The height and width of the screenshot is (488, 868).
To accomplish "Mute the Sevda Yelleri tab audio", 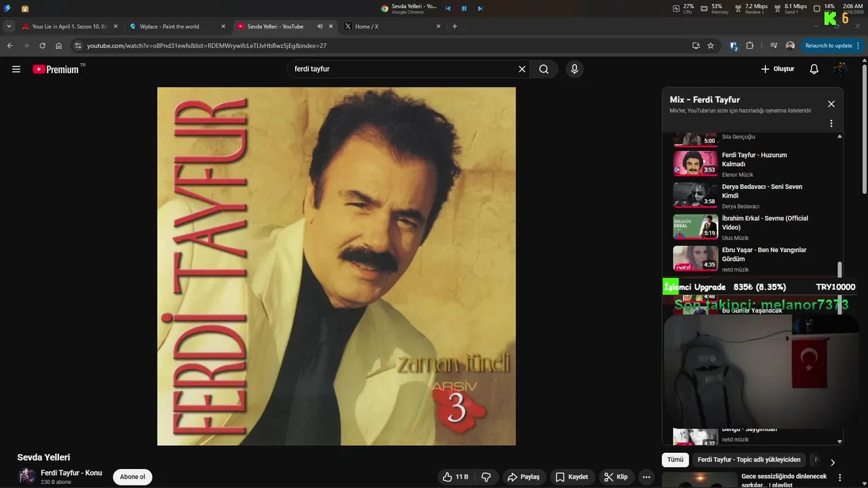I will click(320, 26).
